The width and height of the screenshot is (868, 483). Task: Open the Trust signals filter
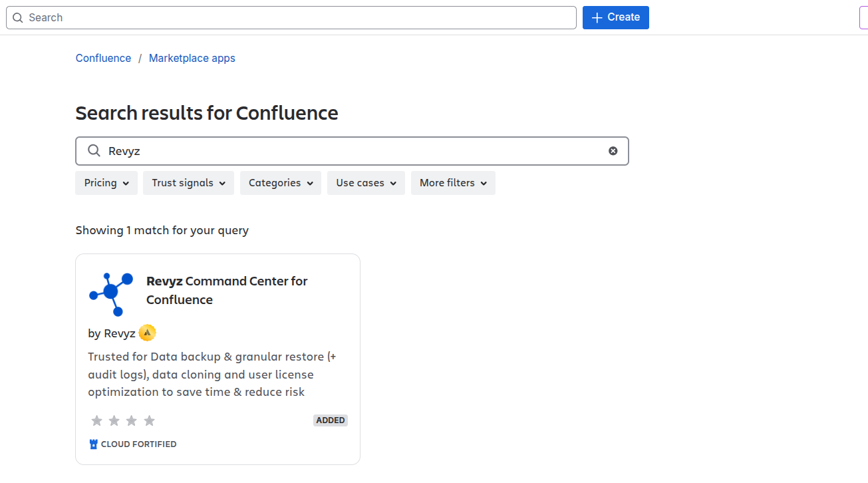click(x=188, y=183)
